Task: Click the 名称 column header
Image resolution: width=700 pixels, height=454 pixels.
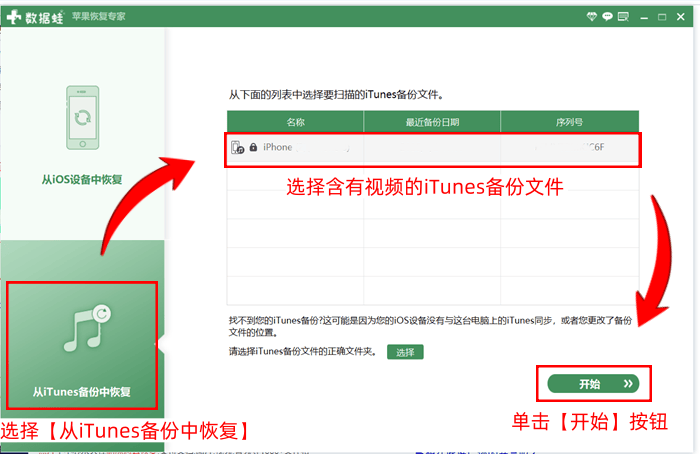Action: click(295, 122)
